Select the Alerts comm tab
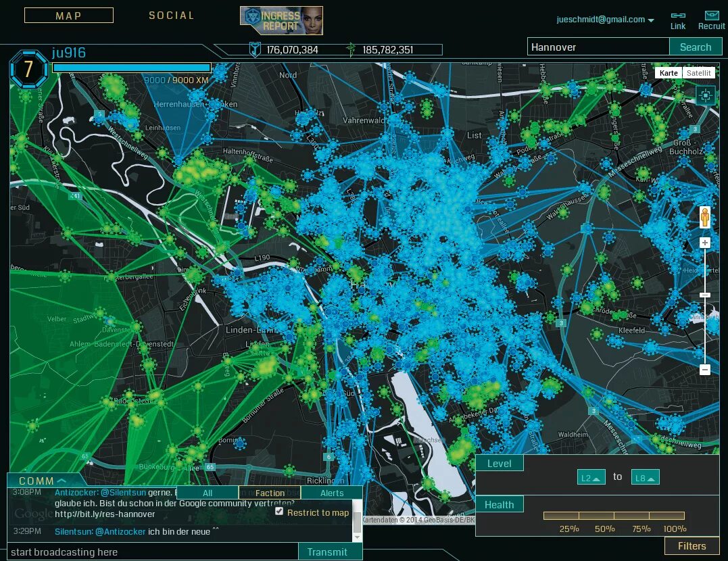728x561 pixels. click(332, 493)
